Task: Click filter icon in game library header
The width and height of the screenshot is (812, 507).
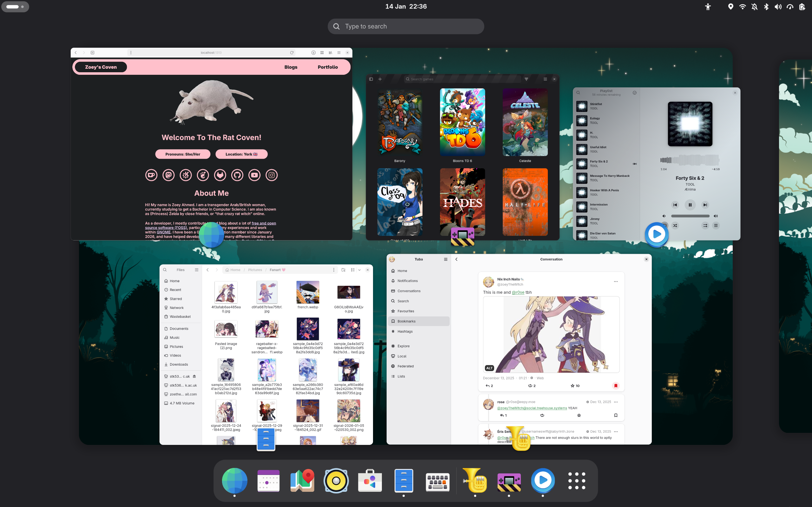Action: [526, 79]
